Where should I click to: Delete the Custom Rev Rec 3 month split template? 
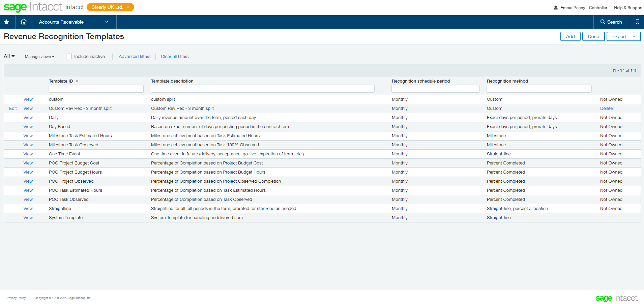point(606,108)
